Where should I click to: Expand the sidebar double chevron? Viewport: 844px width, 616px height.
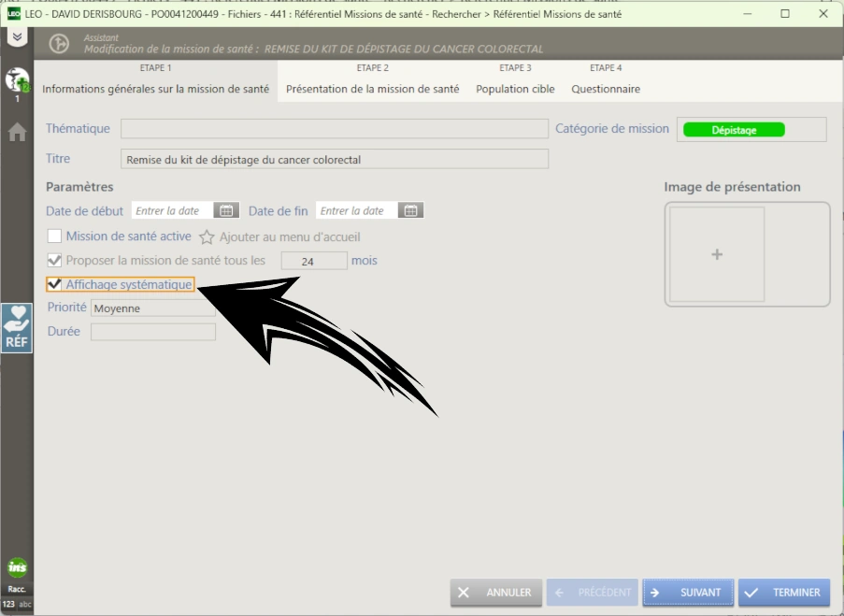click(17, 36)
